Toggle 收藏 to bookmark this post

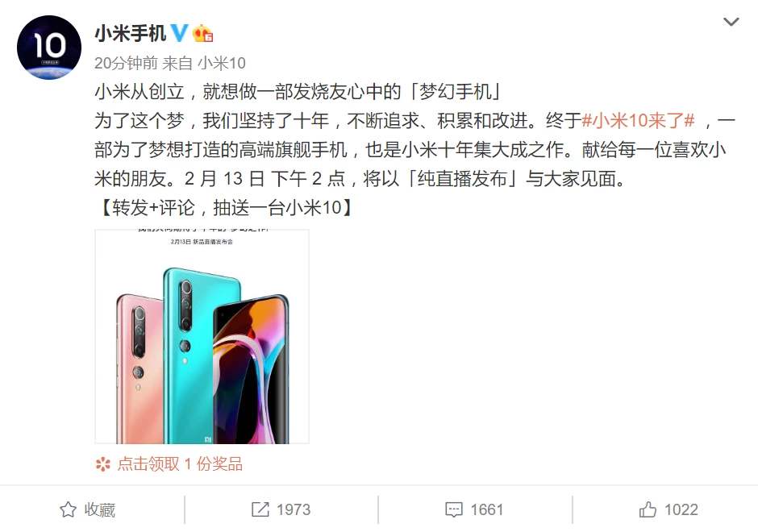coord(88,509)
